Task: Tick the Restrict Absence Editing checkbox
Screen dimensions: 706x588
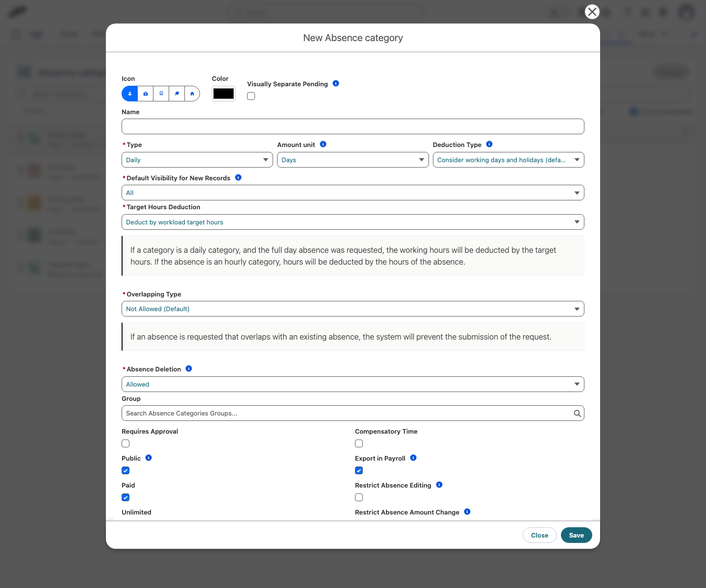Action: [x=359, y=497]
